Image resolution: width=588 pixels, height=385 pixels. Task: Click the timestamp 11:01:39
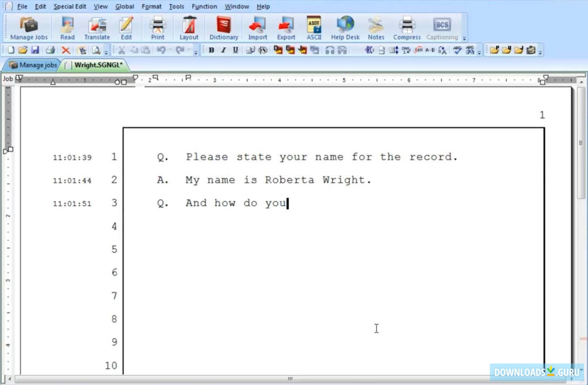click(72, 158)
